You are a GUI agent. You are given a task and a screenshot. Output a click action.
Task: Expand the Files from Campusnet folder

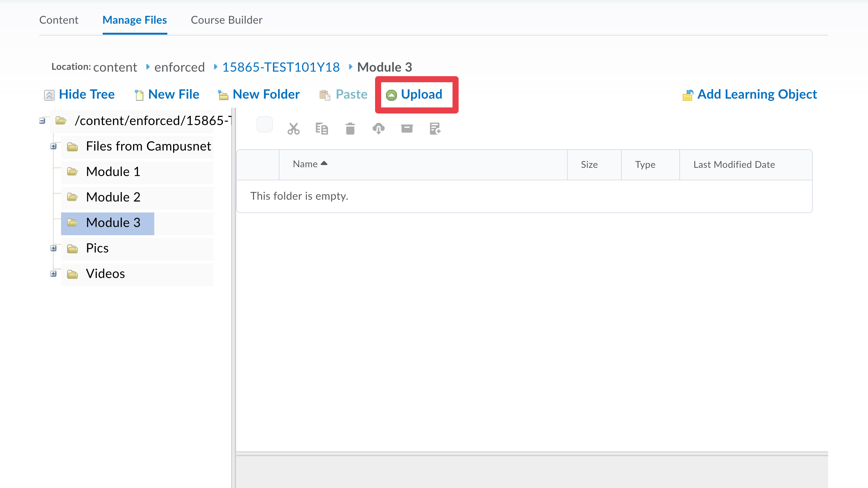(x=53, y=146)
